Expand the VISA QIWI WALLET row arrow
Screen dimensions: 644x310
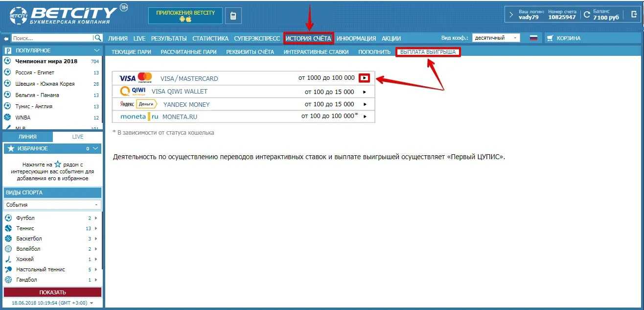point(365,92)
